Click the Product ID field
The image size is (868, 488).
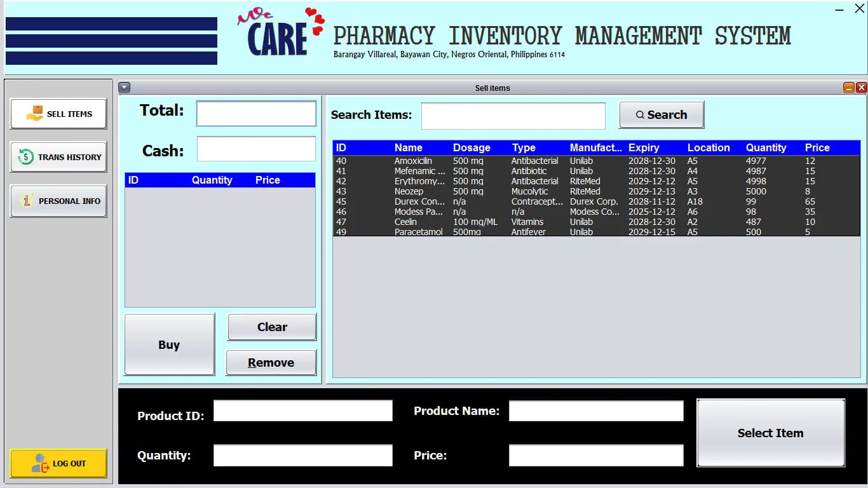pos(303,410)
